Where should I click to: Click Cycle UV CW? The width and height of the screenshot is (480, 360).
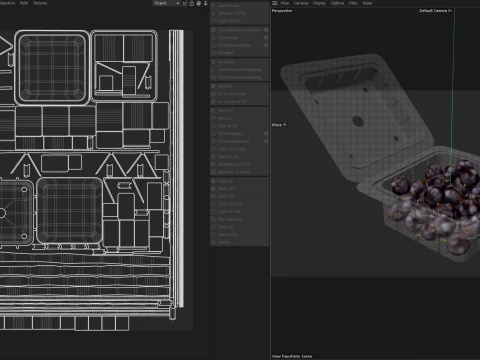pyautogui.click(x=239, y=212)
